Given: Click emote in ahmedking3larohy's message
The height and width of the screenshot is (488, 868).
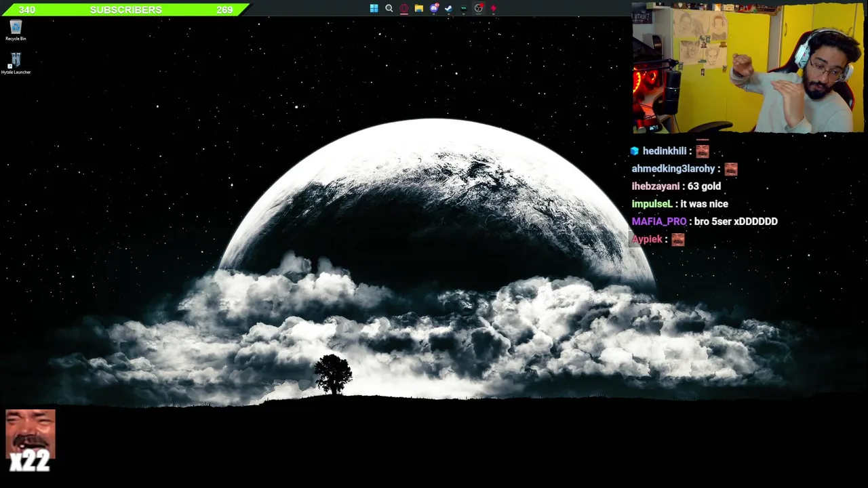Looking at the screenshot, I should 730,169.
